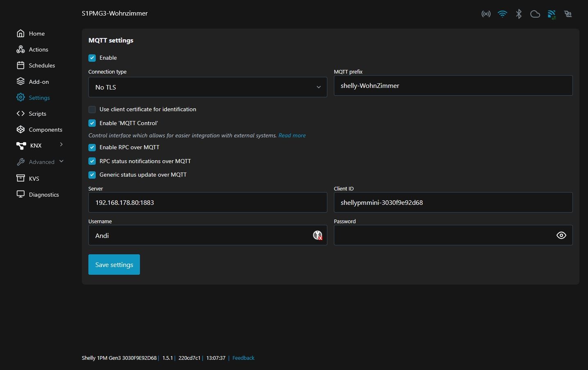Open the Read more link

[x=292, y=135]
